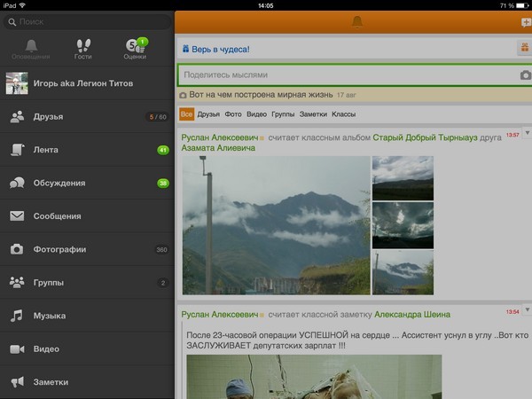This screenshot has width=532, height=399.
Task: Open Музыка section in the sidebar
Action: [x=50, y=316]
